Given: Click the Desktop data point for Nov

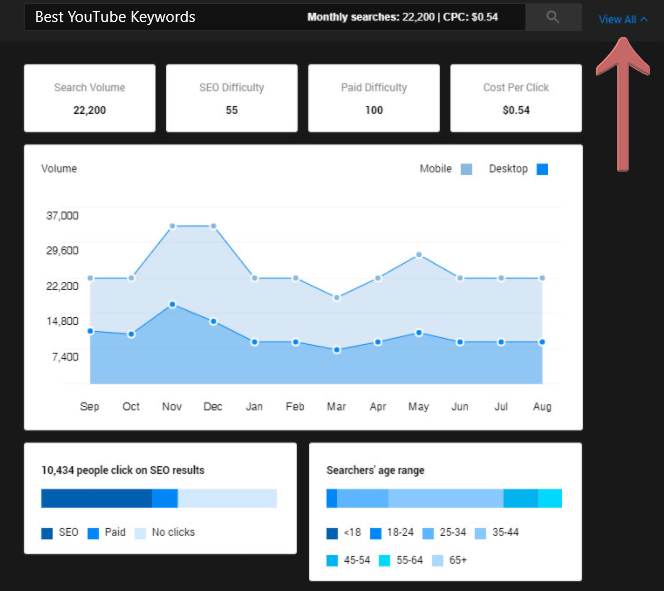Looking at the screenshot, I should pos(172,304).
